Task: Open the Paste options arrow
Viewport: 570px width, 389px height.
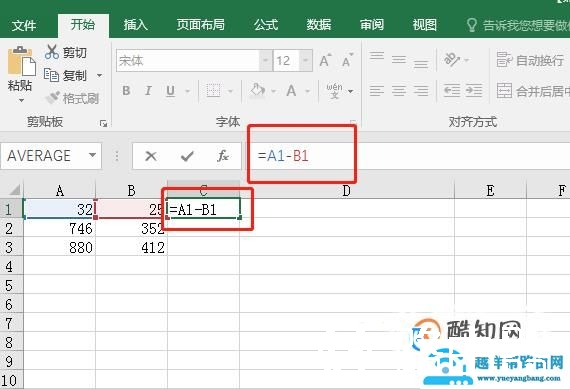Action: point(21,100)
